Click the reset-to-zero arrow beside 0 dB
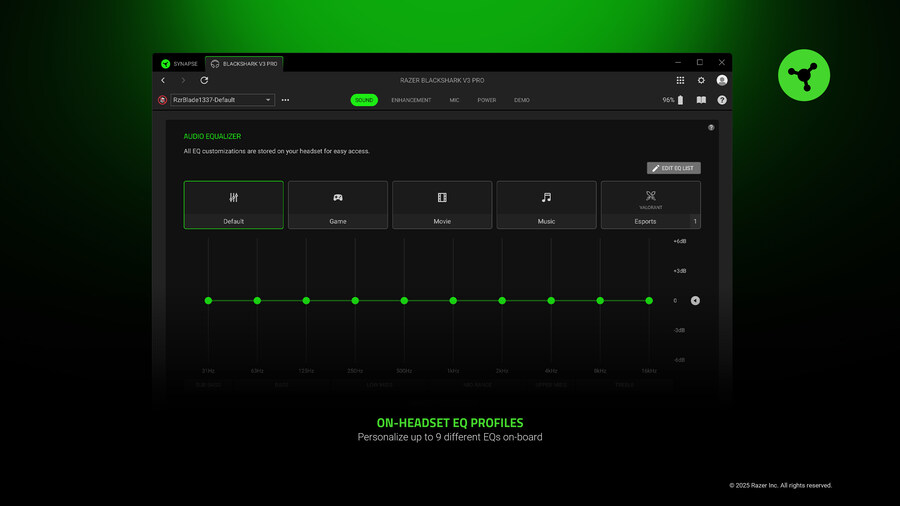Screen dimensions: 900x506 pos(695,301)
